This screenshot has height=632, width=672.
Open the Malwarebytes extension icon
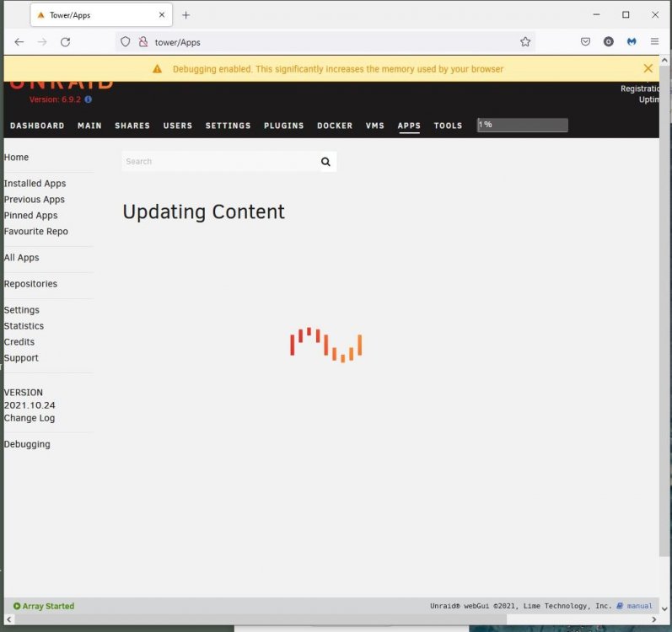point(632,42)
